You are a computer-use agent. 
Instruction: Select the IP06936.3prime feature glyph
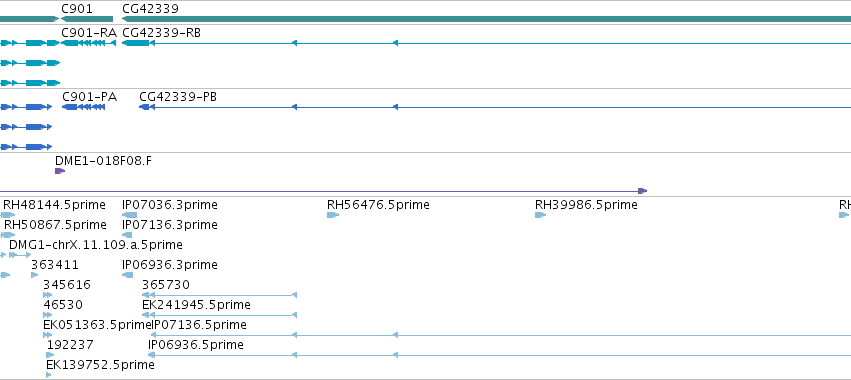click(x=128, y=275)
